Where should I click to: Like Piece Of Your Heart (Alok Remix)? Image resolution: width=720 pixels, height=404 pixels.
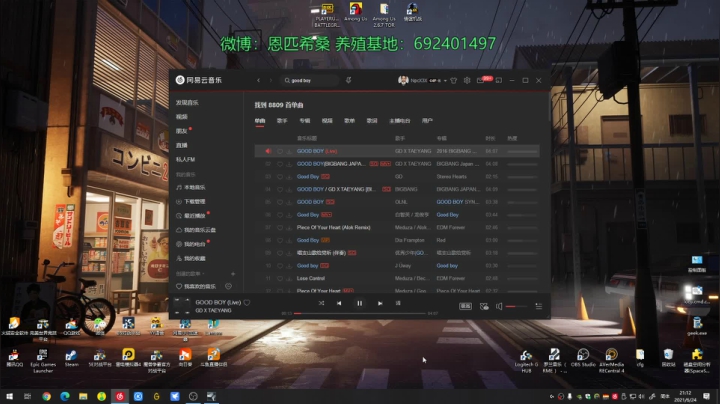280,228
